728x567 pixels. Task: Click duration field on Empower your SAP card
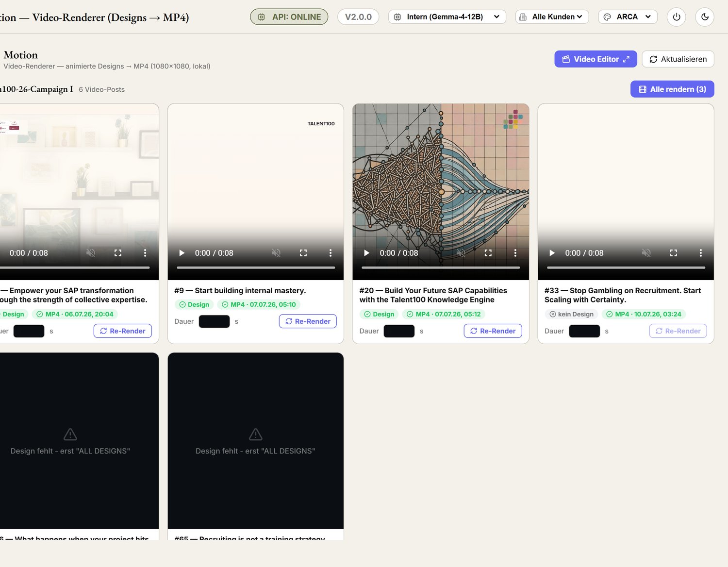click(29, 331)
